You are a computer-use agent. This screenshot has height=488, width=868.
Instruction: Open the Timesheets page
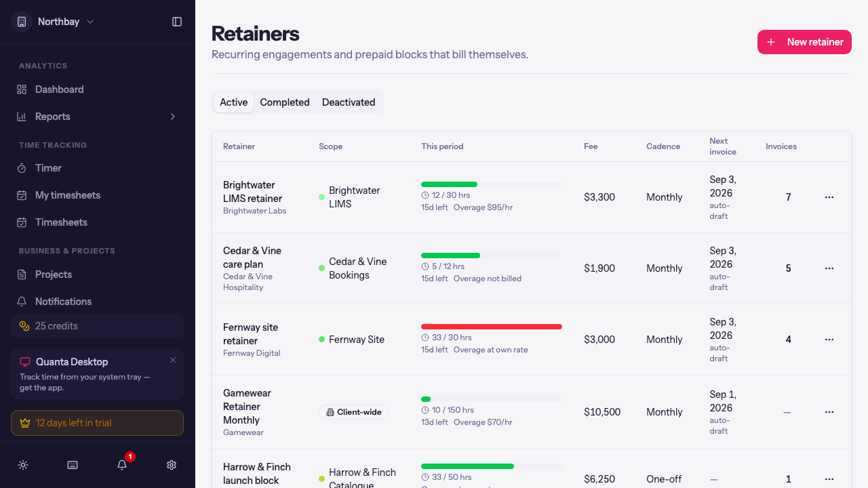pyautogui.click(x=98, y=222)
